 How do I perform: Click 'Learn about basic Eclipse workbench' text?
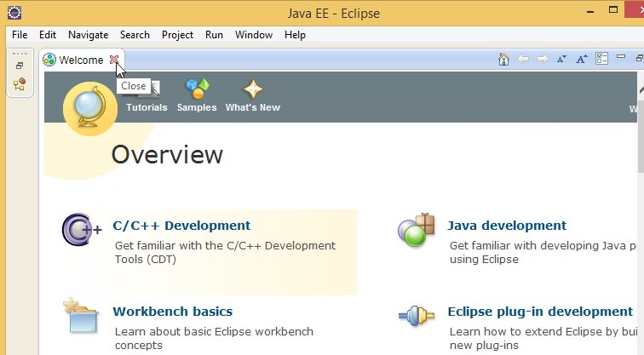[214, 332]
